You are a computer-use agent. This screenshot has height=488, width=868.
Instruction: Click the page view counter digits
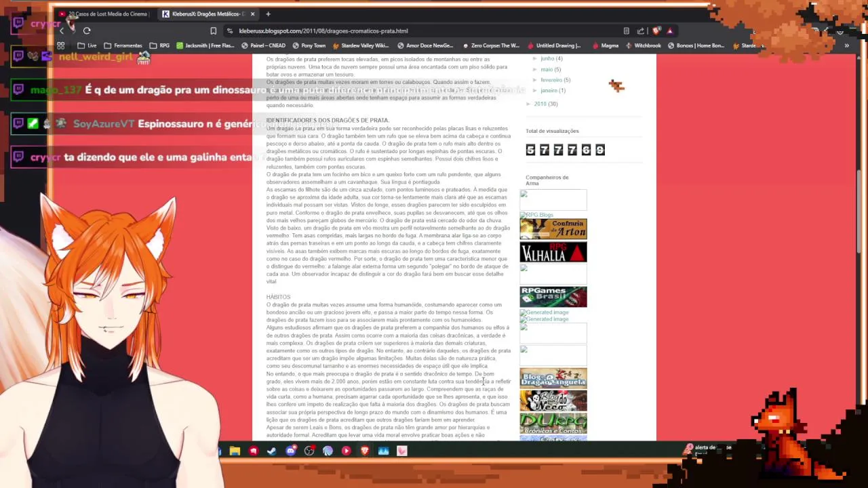point(565,150)
